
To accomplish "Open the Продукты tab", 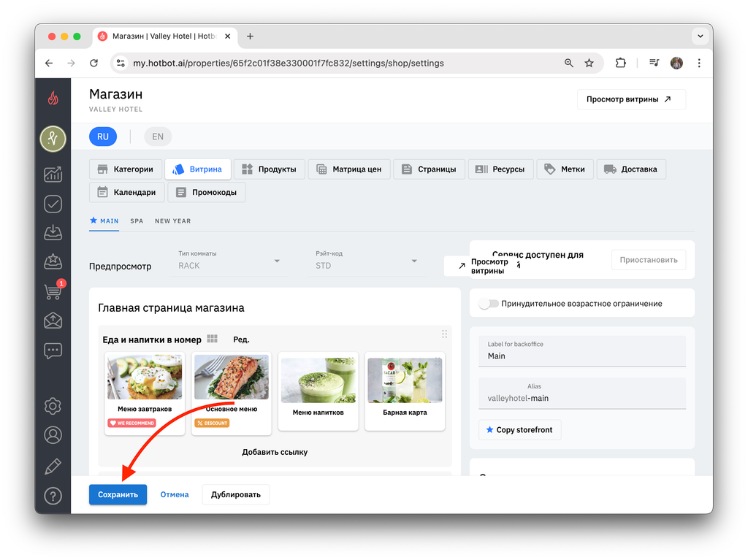I will coord(269,169).
